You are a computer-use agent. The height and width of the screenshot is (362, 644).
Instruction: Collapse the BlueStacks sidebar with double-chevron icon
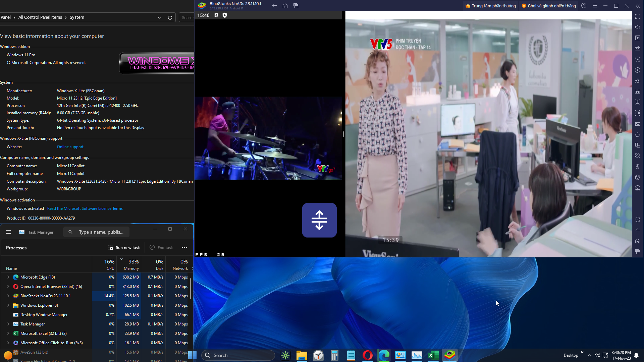pyautogui.click(x=638, y=6)
